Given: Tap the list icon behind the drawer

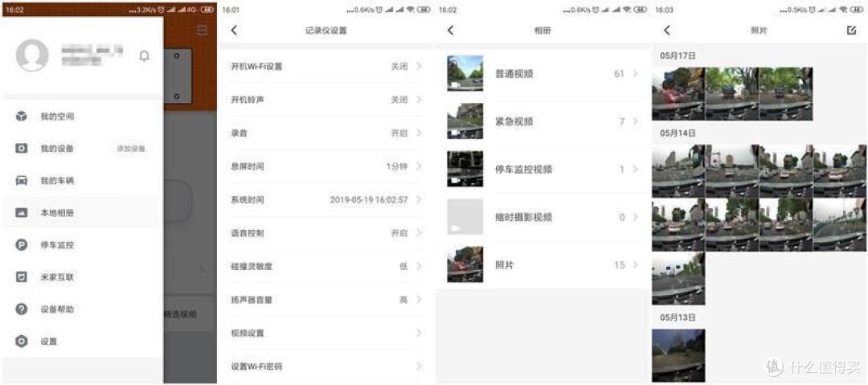Looking at the screenshot, I should (202, 31).
